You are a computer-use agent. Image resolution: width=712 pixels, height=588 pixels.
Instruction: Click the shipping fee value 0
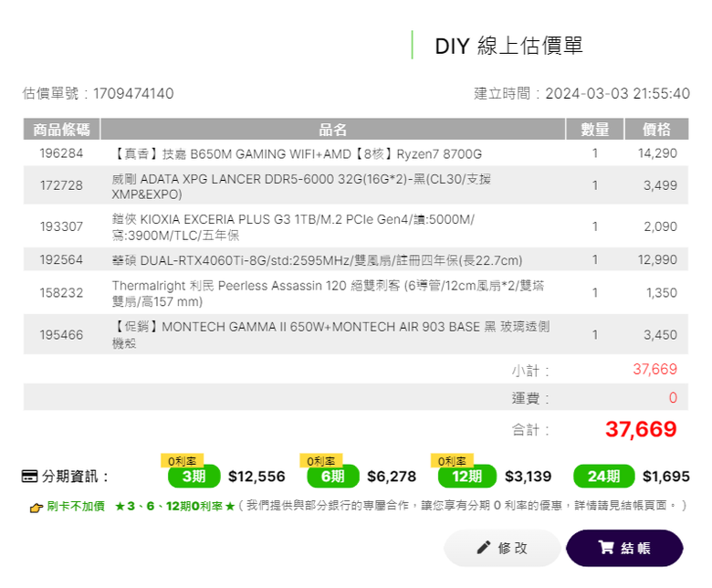(673, 398)
